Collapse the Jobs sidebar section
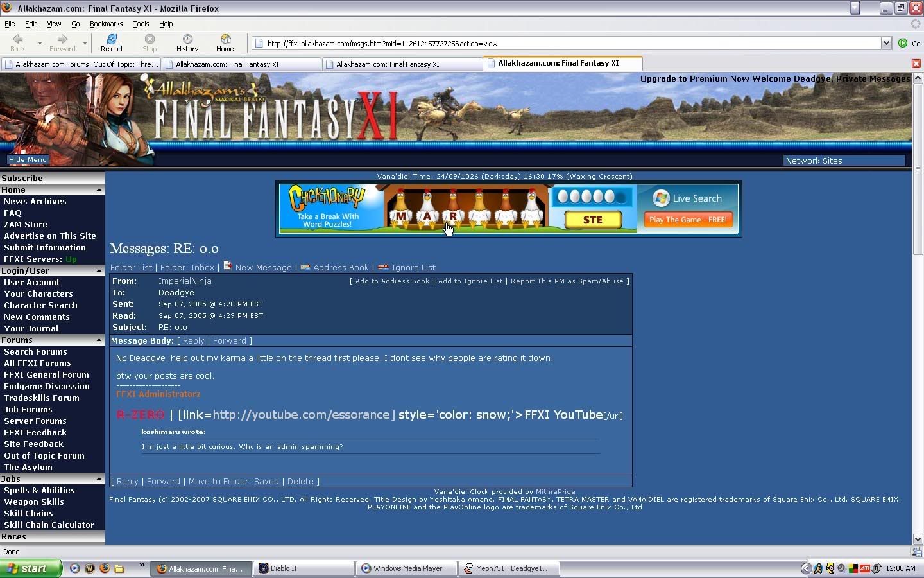Viewport: 924px width, 578px height. (99, 479)
